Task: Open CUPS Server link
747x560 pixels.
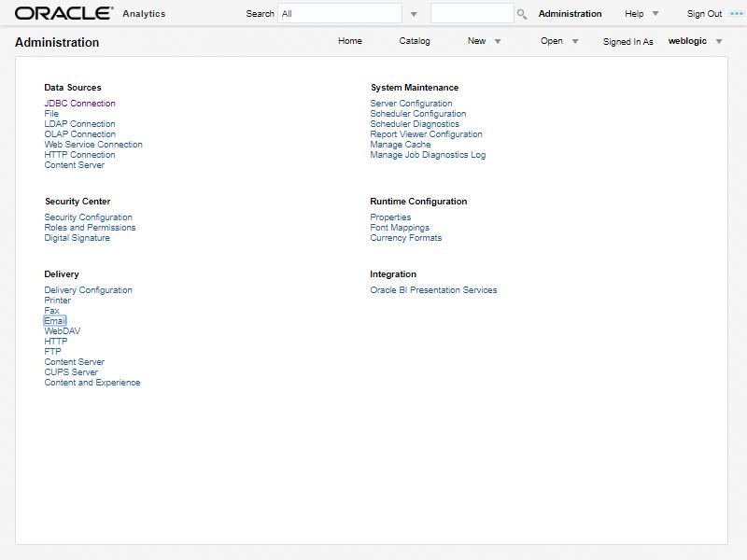Action: 71,372
